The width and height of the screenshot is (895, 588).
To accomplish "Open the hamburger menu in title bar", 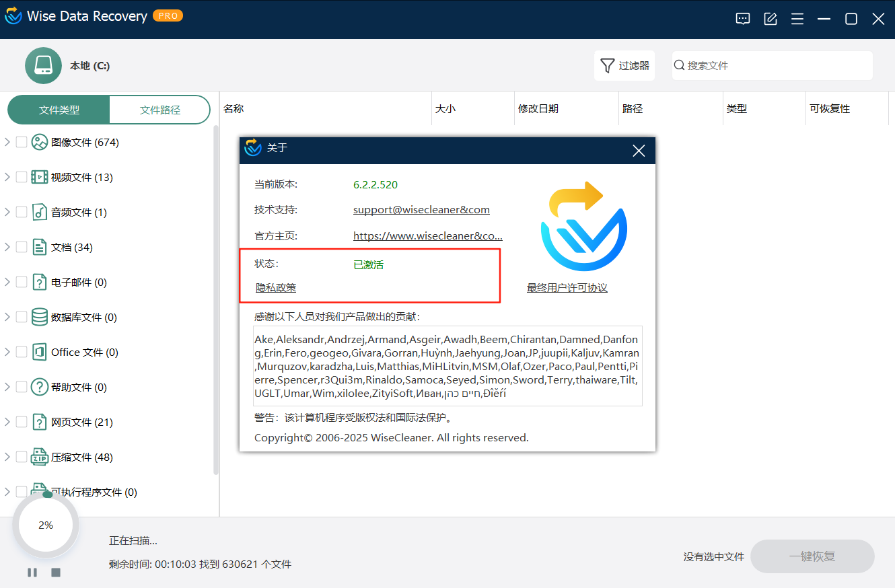I will [797, 19].
